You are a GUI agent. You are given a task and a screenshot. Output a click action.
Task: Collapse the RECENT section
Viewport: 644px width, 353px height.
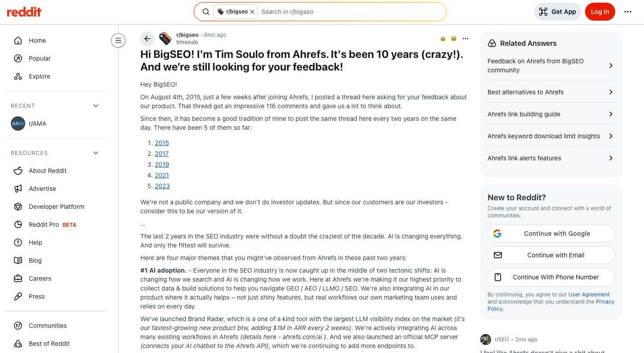[95, 106]
